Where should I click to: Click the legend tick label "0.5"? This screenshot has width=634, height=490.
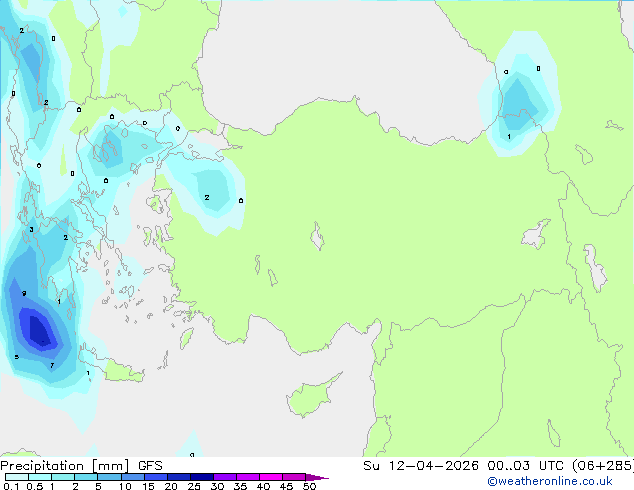tap(34, 486)
